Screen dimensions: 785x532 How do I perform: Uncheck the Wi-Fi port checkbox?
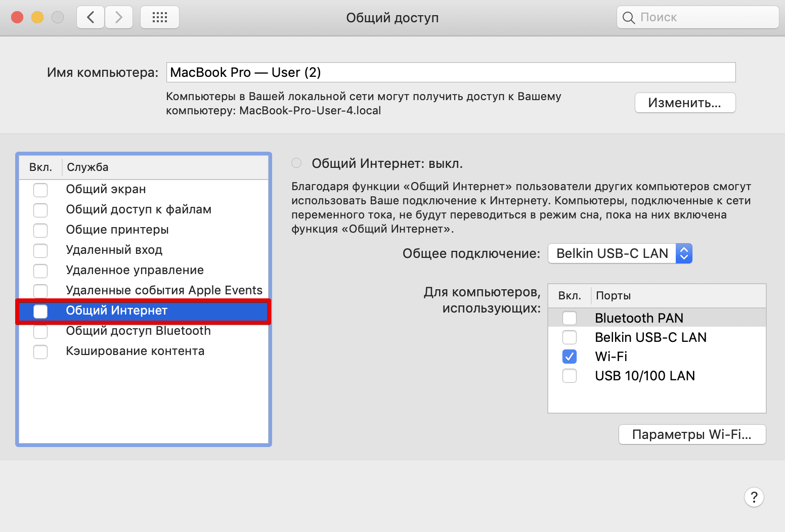[570, 357]
